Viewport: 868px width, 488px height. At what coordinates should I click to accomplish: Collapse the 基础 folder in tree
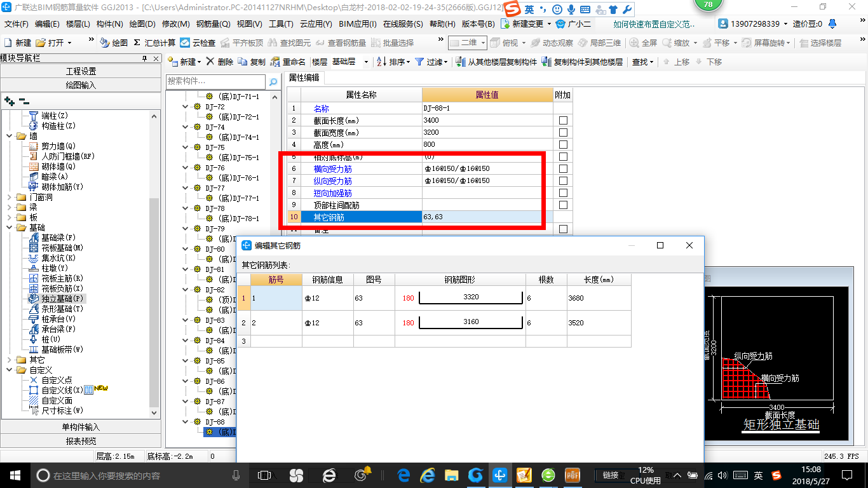point(9,227)
